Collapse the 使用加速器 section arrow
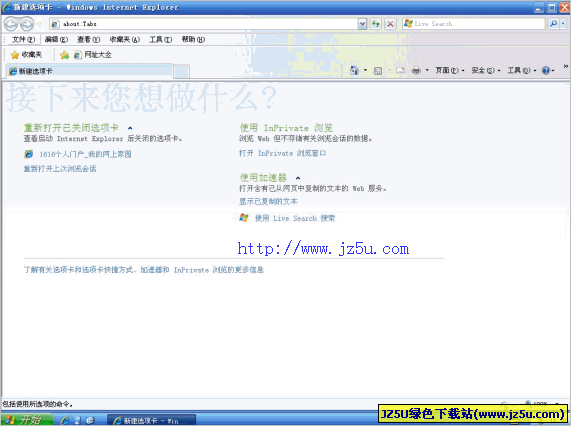The height and width of the screenshot is (426, 571). tap(298, 178)
